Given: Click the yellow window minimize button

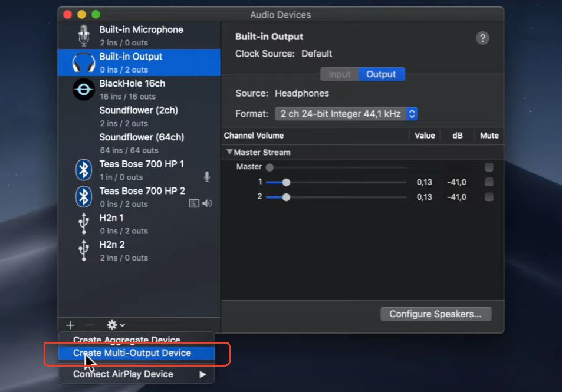Looking at the screenshot, I should point(82,14).
